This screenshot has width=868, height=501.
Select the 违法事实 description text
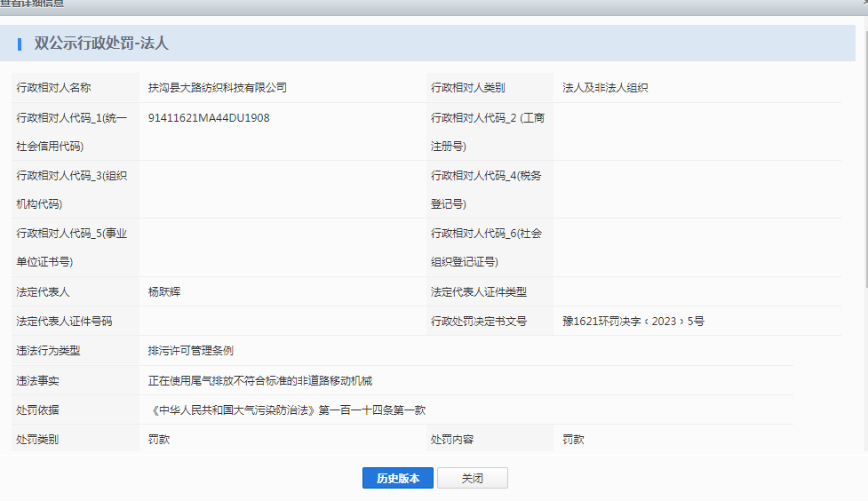[260, 380]
